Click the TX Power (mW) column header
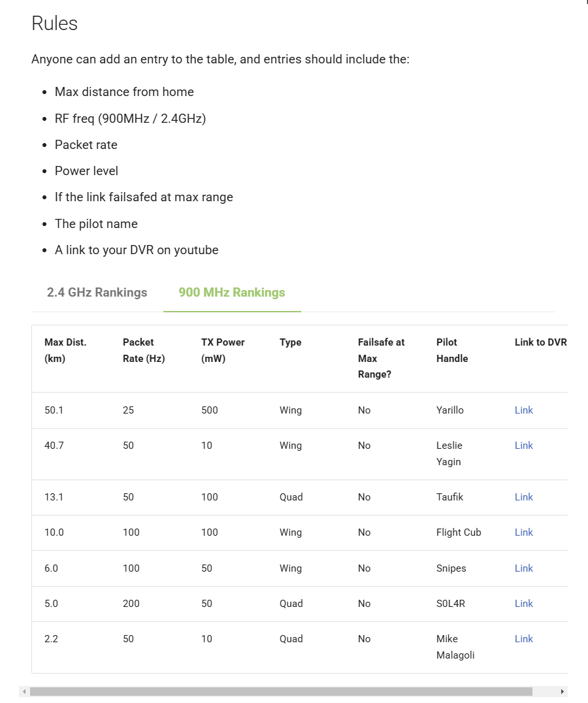Viewport: 588px width, 703px height. 223,350
